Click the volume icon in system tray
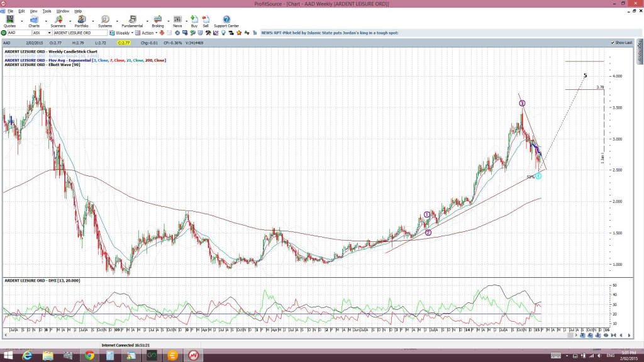Viewport: 644px width, 362px height. click(599, 356)
